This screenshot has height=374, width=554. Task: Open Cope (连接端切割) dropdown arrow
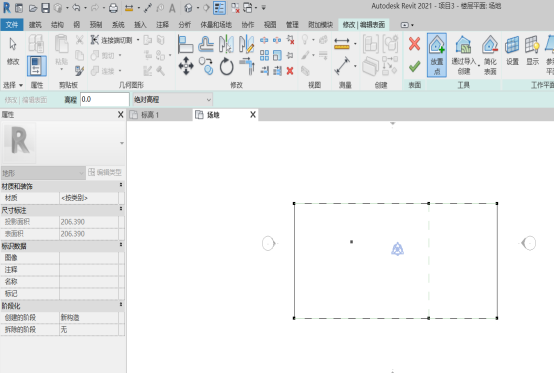coord(138,40)
